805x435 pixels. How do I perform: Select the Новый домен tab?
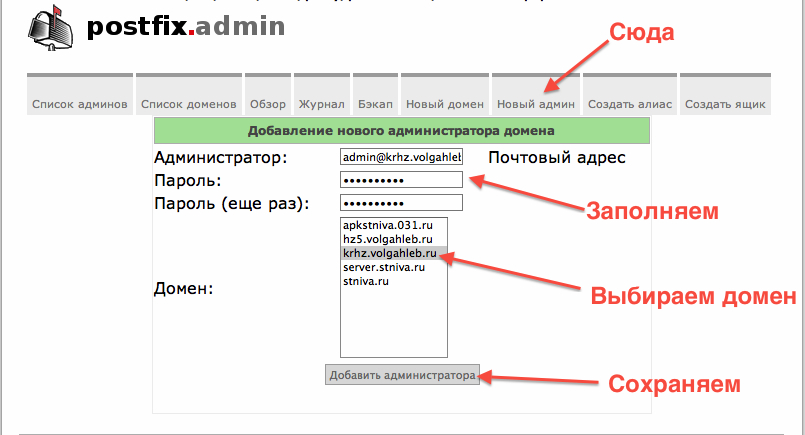point(445,104)
